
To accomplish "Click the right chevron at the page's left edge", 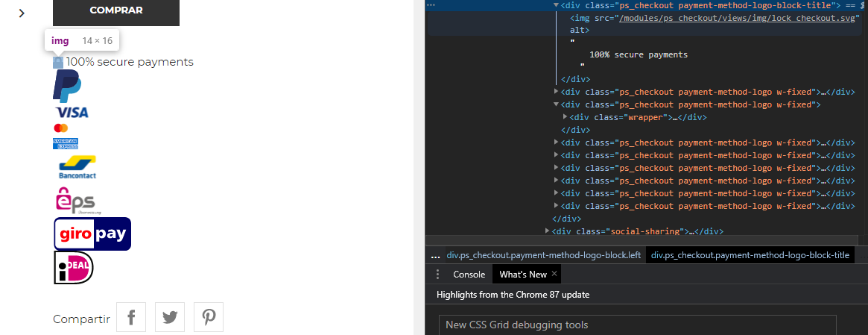I will [22, 13].
